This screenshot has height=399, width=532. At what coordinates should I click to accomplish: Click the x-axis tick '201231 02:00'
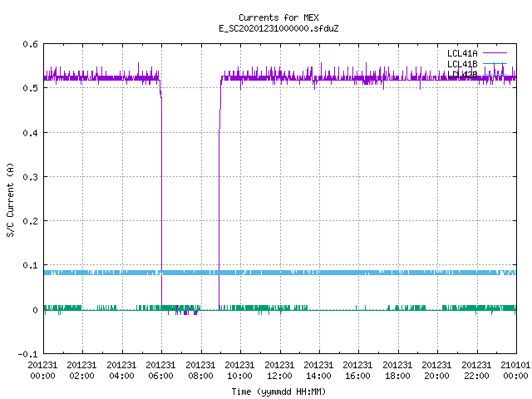[81, 371]
